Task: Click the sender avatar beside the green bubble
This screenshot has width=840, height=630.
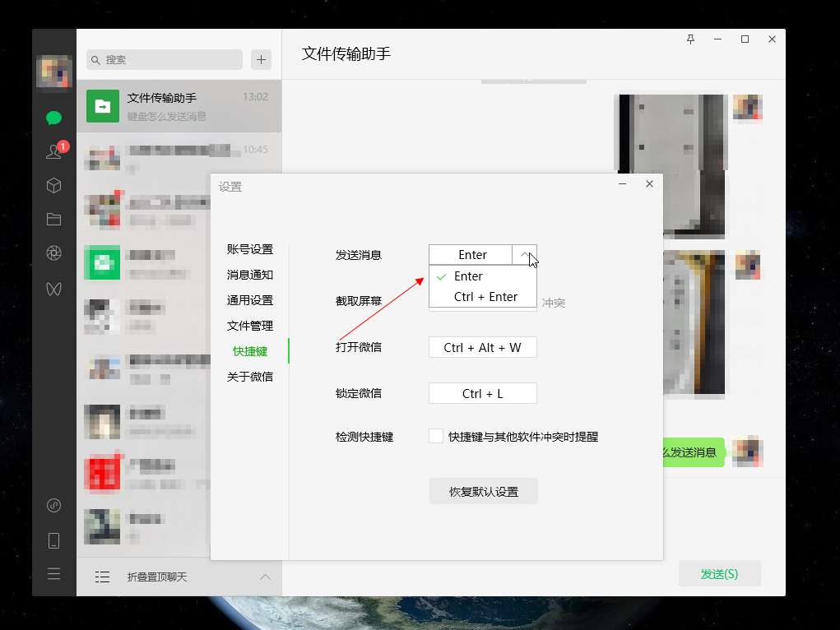Action: click(x=748, y=452)
